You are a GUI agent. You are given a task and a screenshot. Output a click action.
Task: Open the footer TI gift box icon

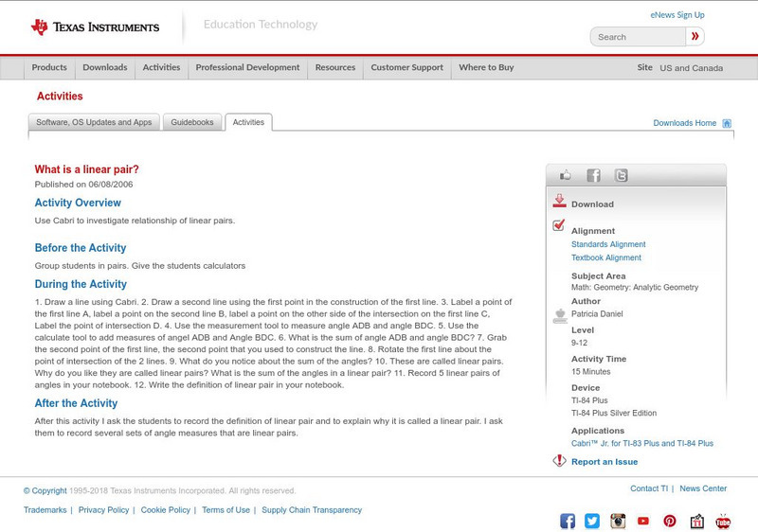(696, 521)
